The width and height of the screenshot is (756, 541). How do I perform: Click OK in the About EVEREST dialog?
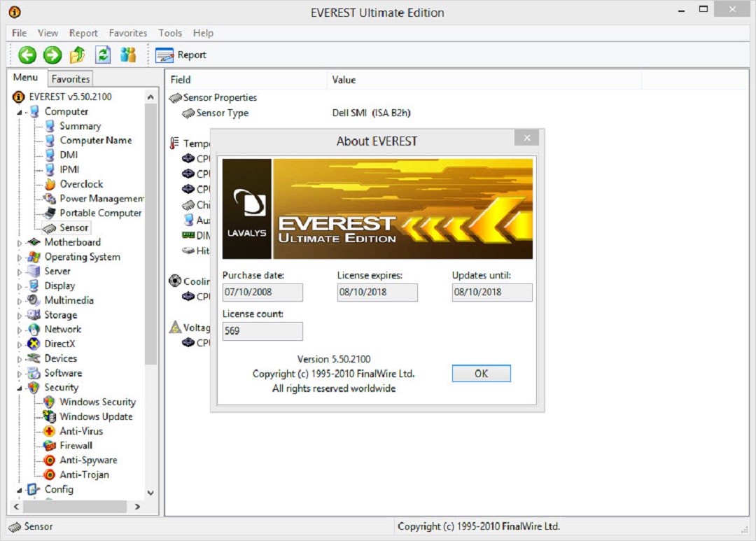coord(481,373)
